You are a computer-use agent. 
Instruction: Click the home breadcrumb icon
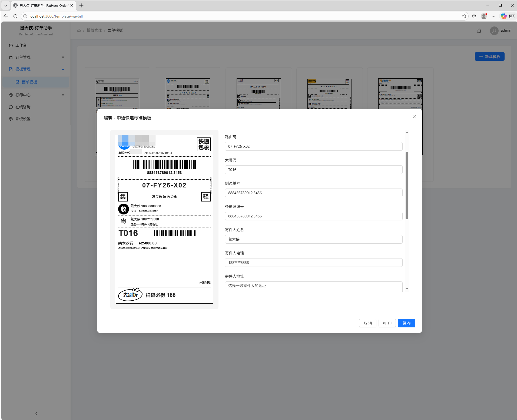(x=79, y=30)
